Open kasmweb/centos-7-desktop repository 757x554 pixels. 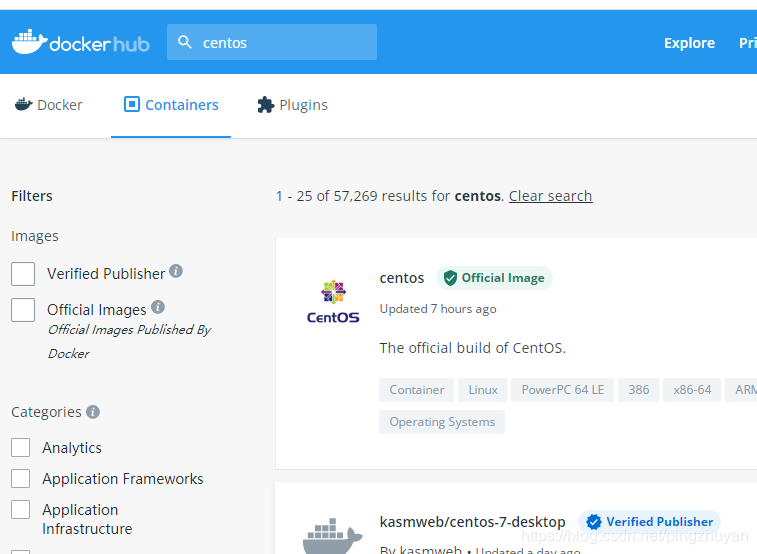472,522
